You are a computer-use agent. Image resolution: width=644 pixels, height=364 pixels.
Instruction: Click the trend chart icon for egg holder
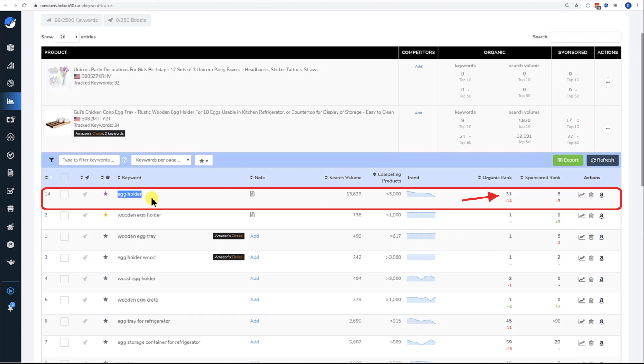[581, 195]
